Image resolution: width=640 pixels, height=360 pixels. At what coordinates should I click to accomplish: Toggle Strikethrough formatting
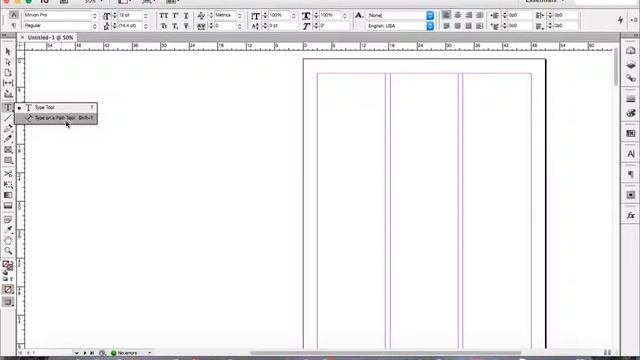point(186,26)
